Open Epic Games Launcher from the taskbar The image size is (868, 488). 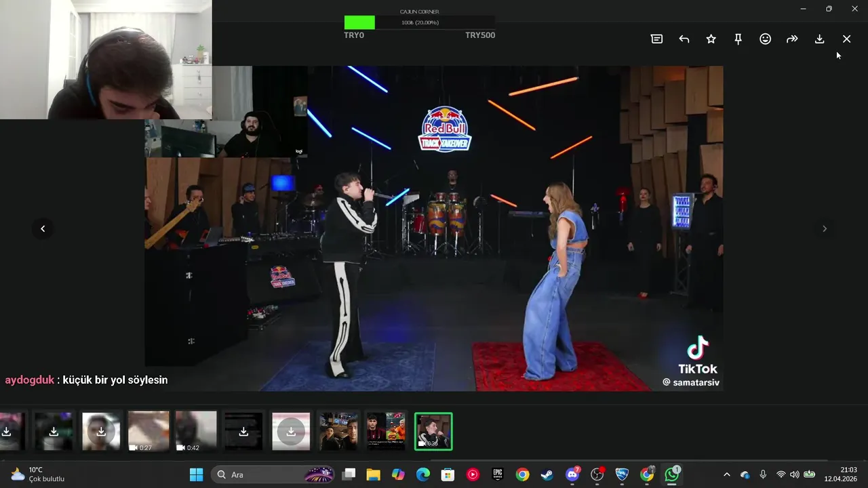(498, 474)
